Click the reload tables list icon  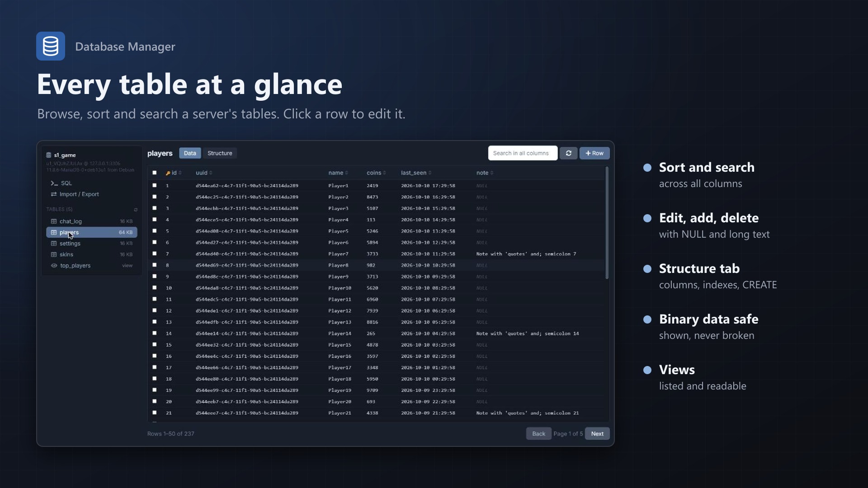click(x=136, y=210)
